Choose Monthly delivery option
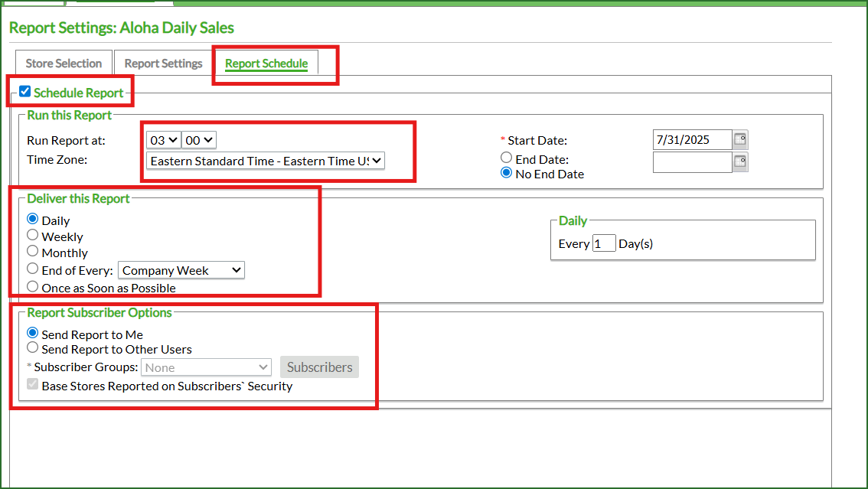The image size is (868, 489). [33, 251]
